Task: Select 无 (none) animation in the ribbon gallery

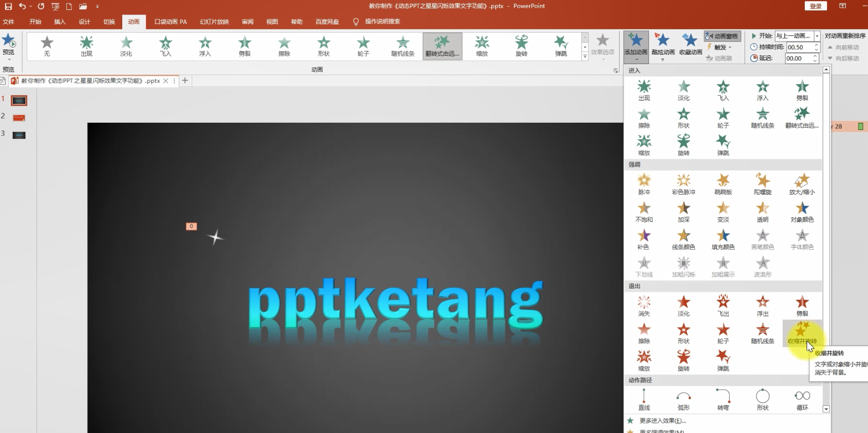Action: coord(47,46)
